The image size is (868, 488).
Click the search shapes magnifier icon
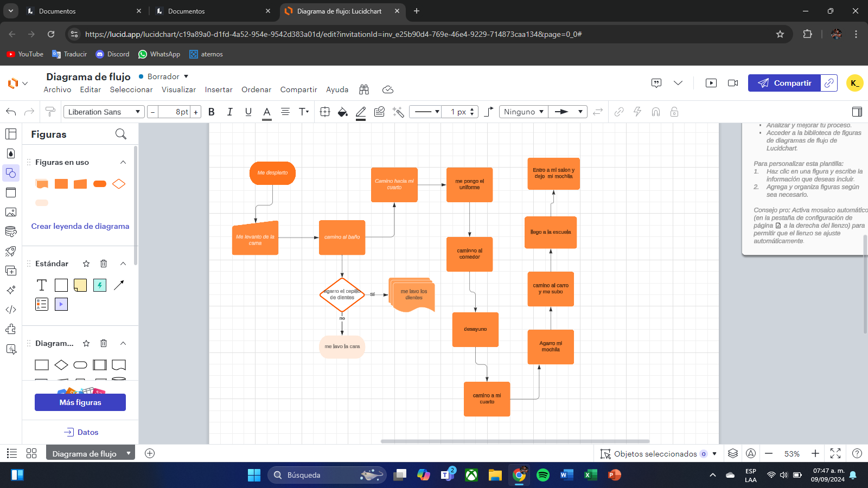tap(121, 134)
